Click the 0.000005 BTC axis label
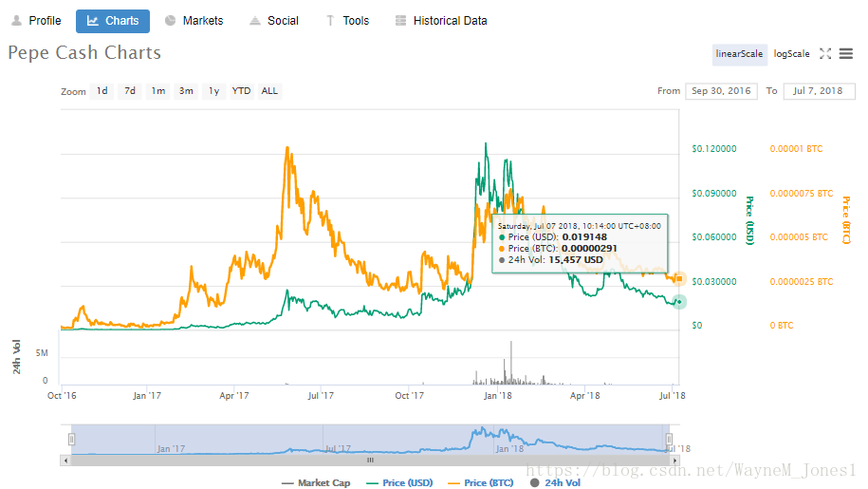Viewport: 868px width, 489px height. [x=799, y=237]
